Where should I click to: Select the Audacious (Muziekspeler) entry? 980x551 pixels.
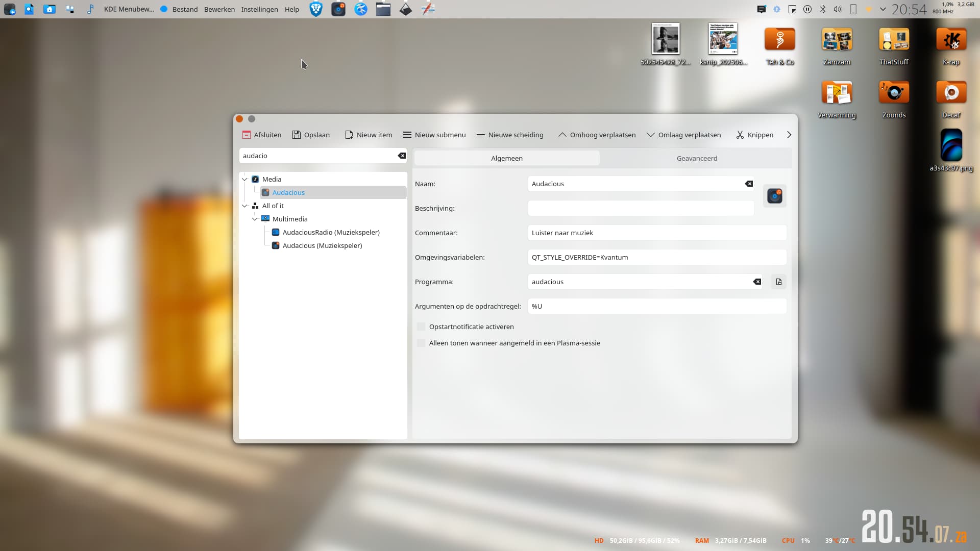click(x=323, y=245)
